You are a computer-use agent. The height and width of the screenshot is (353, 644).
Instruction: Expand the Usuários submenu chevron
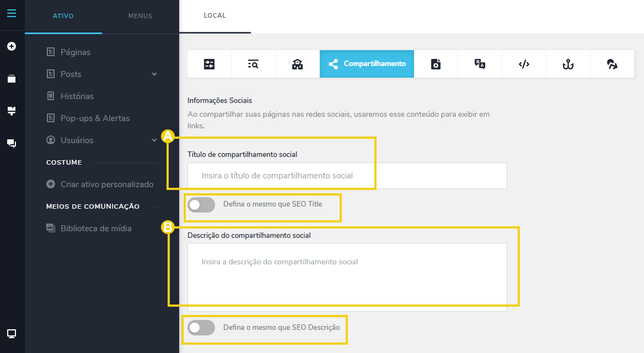tap(154, 140)
